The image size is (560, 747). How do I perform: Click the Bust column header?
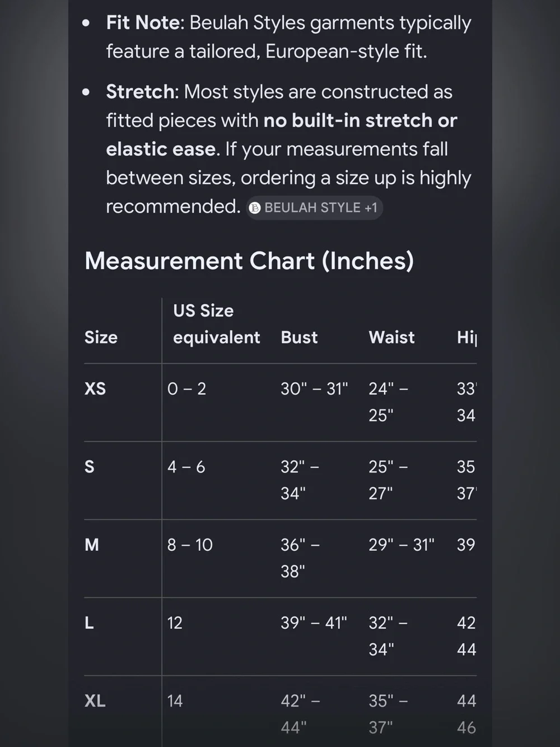coord(299,337)
